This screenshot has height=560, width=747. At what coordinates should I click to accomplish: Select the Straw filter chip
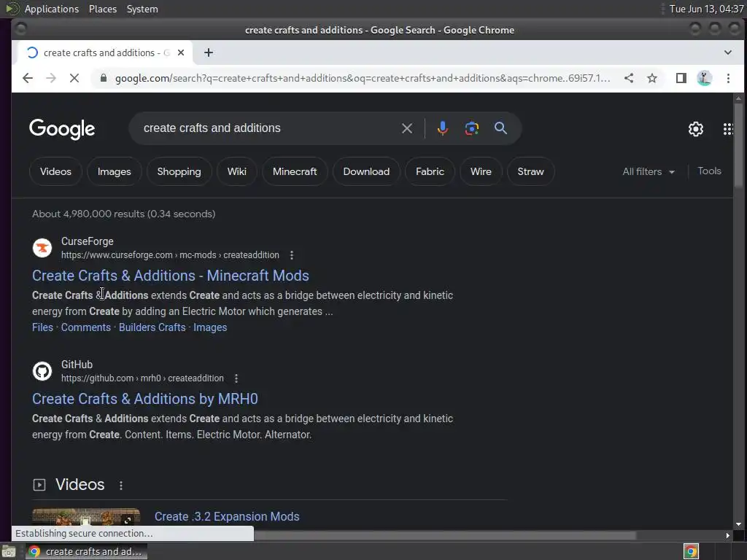point(531,172)
